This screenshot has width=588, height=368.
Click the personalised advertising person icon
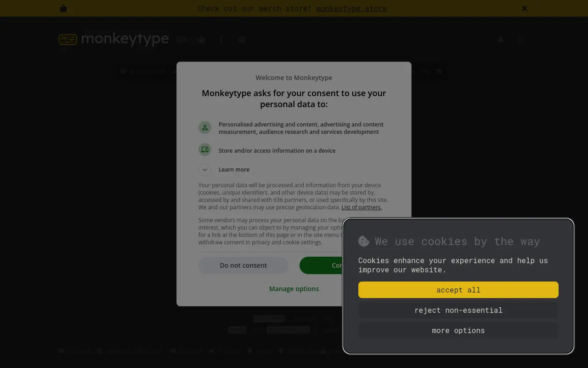click(205, 127)
